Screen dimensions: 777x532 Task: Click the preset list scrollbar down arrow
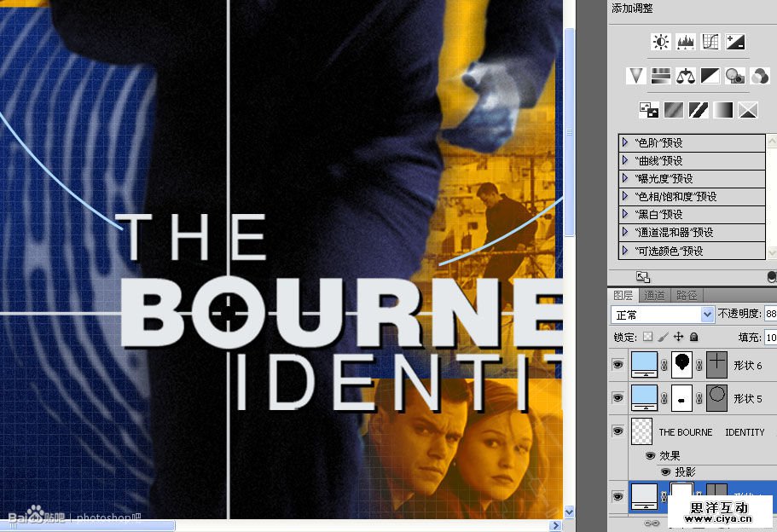(772, 252)
